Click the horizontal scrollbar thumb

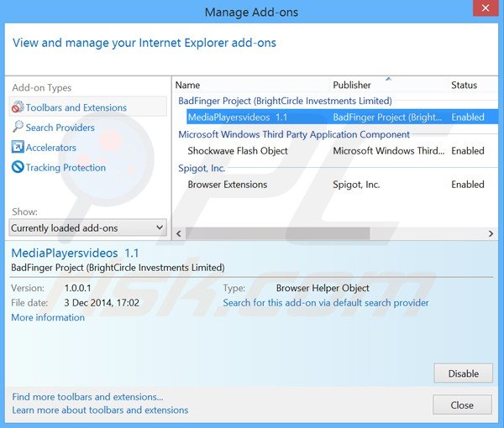[x=278, y=234]
